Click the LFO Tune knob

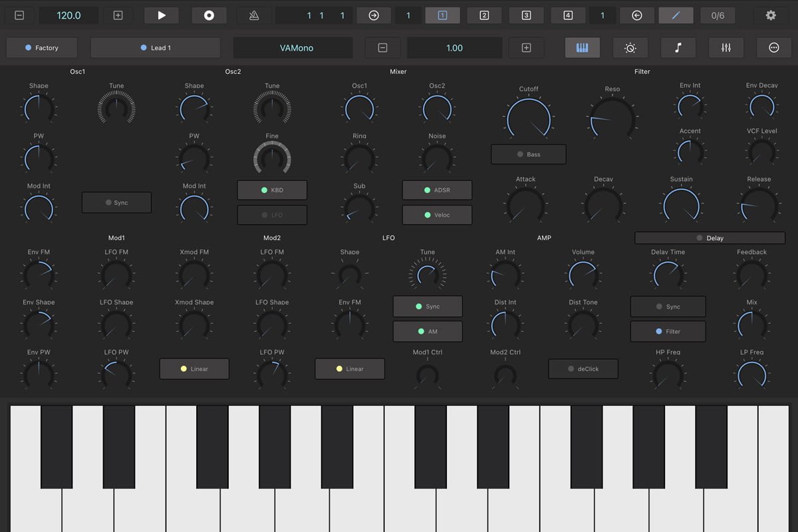(428, 274)
